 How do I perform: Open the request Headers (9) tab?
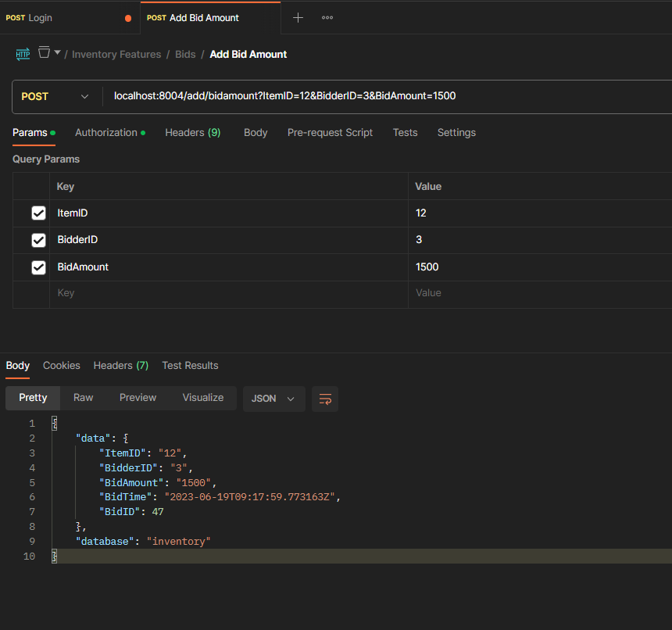click(192, 133)
